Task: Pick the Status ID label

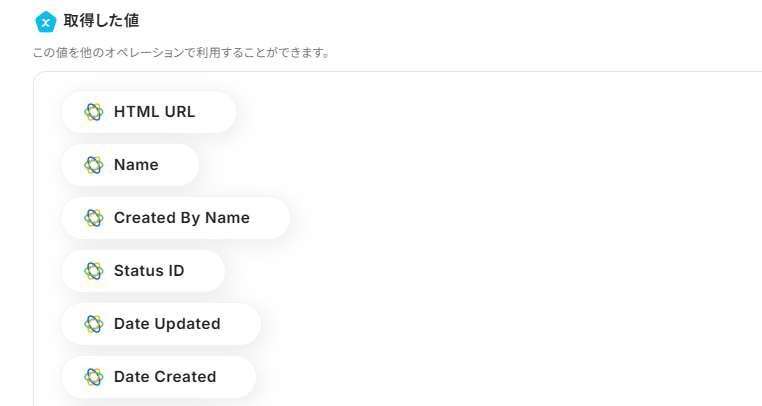Action: click(x=149, y=271)
